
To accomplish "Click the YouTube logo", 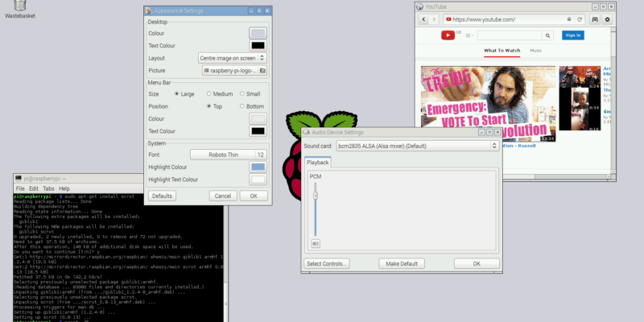I will tap(447, 35).
